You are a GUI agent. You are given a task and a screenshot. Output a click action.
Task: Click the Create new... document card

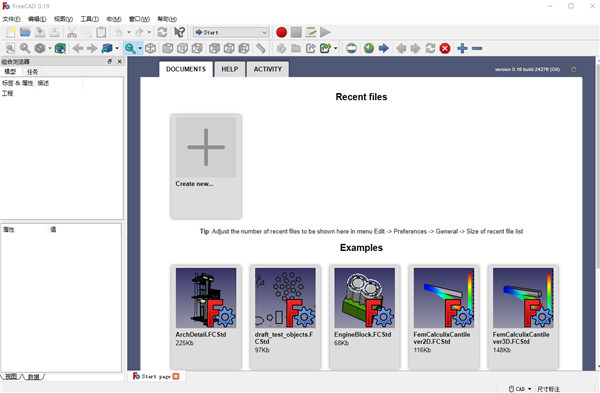tap(206, 166)
